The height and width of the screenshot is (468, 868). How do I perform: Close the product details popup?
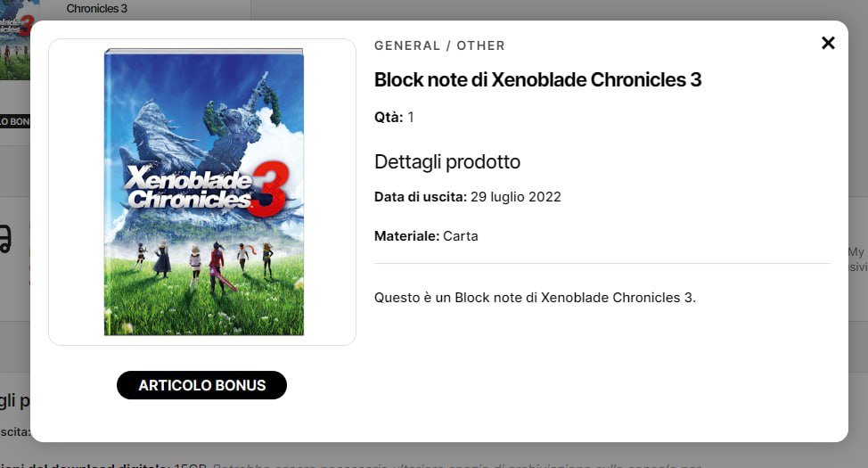[828, 43]
